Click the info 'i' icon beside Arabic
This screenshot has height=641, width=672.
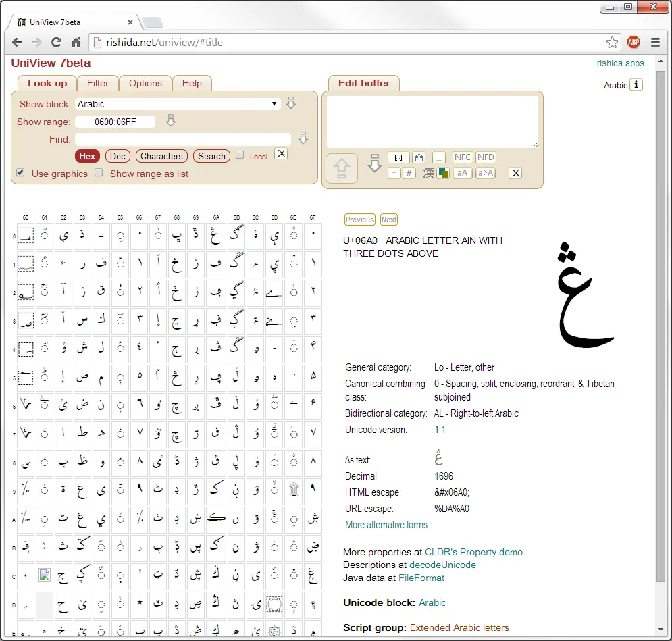click(x=636, y=85)
